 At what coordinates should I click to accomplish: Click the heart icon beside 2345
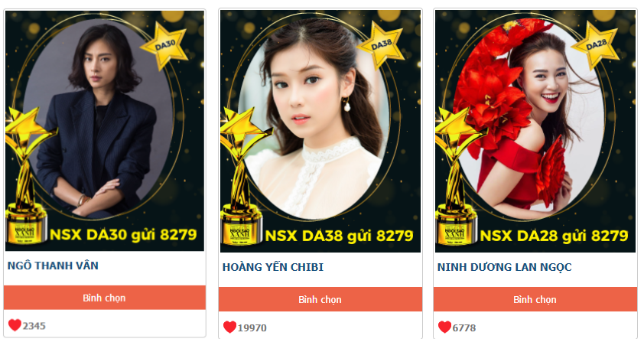(15, 325)
